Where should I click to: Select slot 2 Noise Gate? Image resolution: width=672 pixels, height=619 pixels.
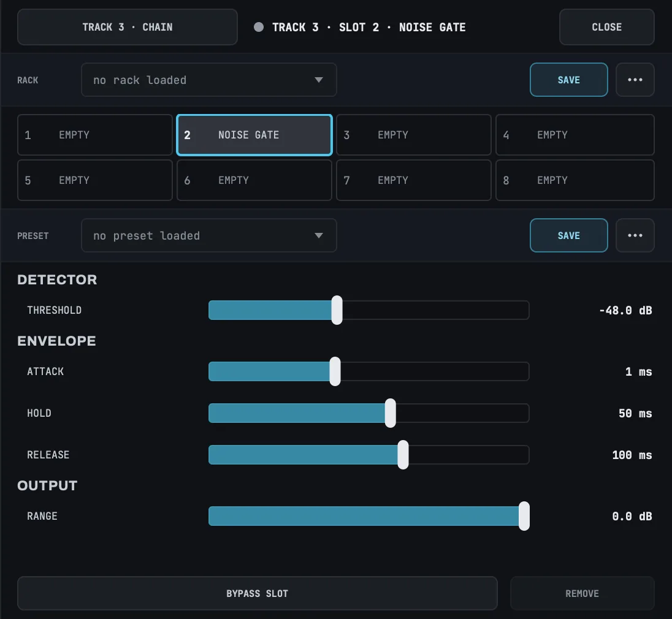[254, 135]
